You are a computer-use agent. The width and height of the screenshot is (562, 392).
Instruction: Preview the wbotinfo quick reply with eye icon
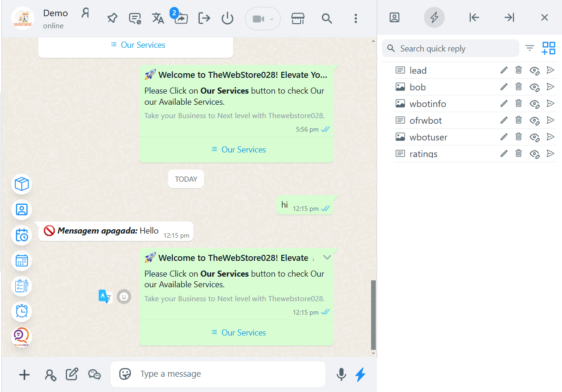tap(535, 103)
